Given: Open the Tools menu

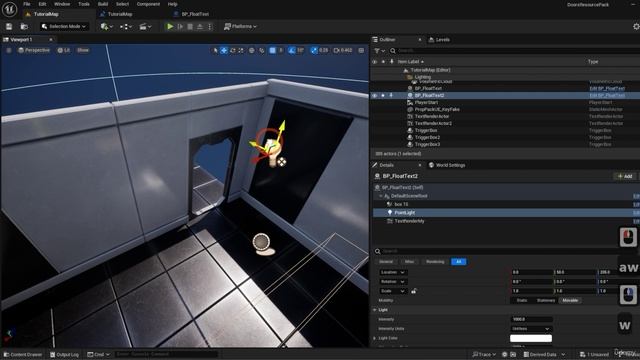Looking at the screenshot, I should (x=84, y=4).
